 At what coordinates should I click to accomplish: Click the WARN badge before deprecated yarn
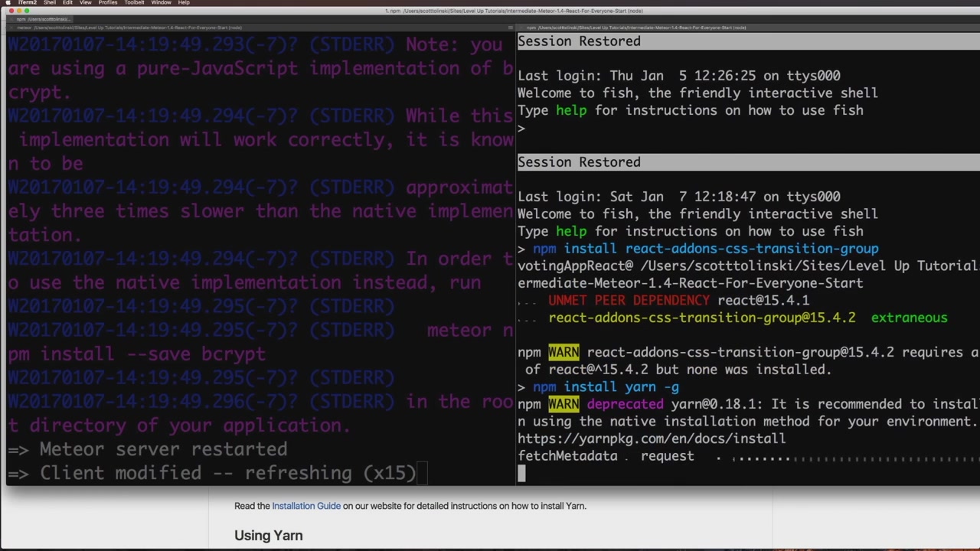click(x=563, y=404)
